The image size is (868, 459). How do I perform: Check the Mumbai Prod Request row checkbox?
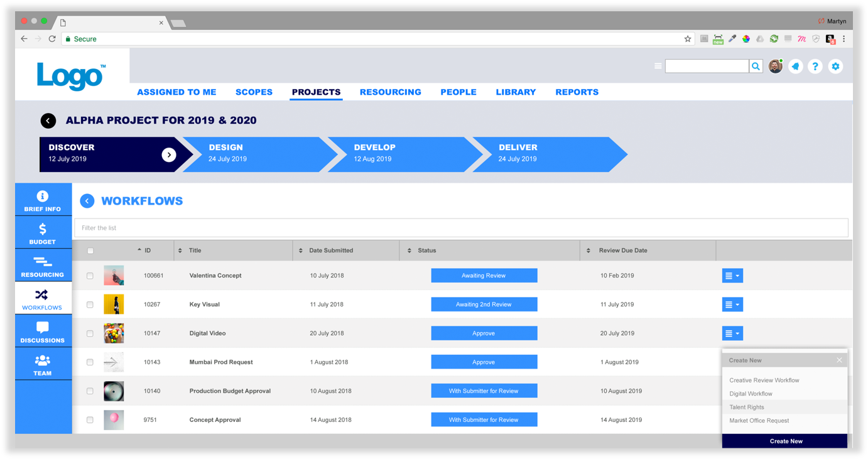(x=90, y=362)
